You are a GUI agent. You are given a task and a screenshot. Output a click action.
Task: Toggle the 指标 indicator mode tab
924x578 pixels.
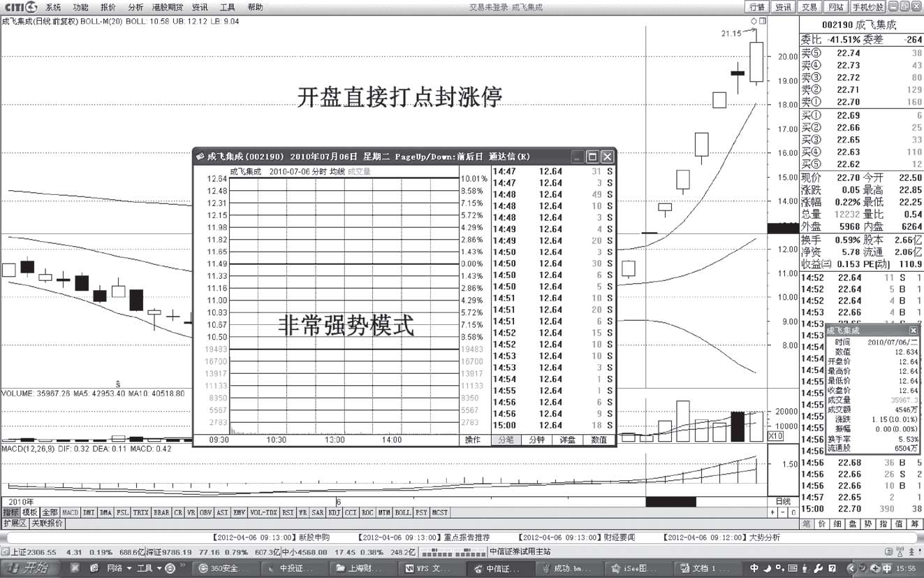[10, 512]
